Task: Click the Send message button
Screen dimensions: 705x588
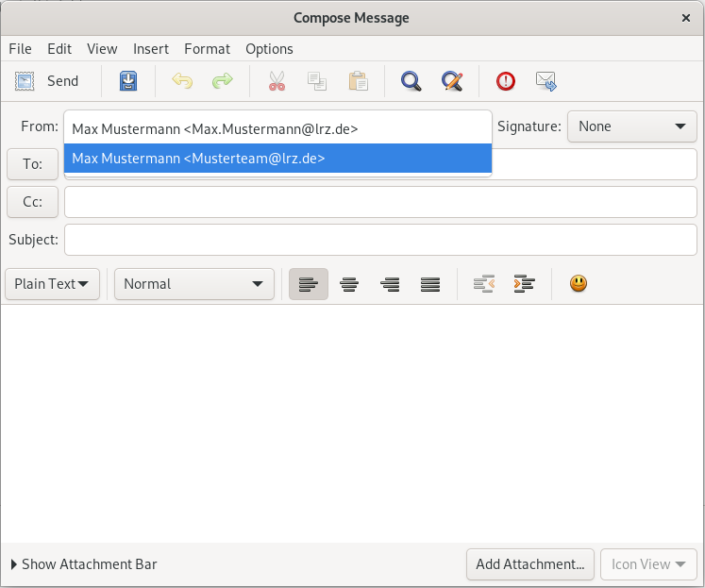Action: 47,81
